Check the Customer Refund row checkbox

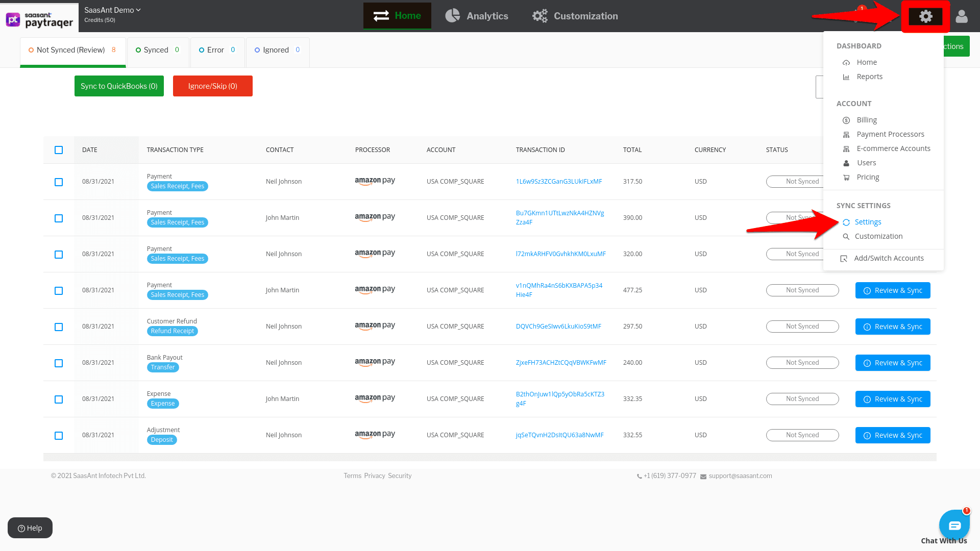[x=59, y=327]
